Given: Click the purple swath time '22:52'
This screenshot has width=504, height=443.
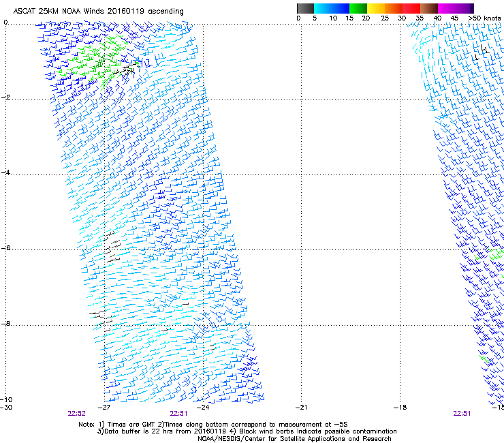Looking at the screenshot, I should (76, 414).
